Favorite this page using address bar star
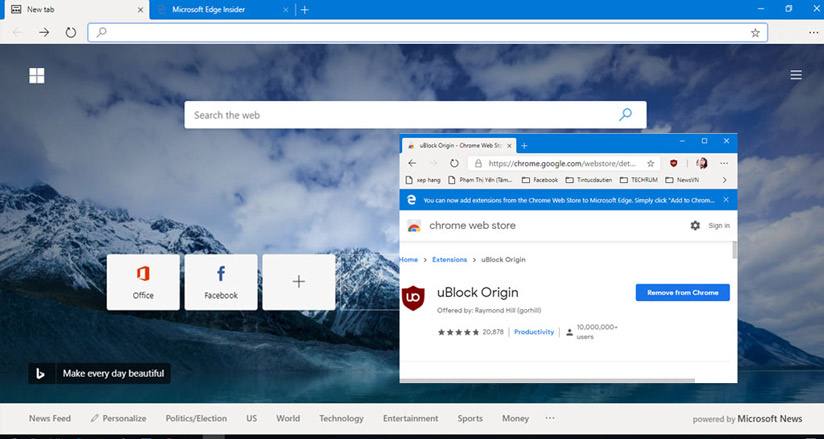824x439 pixels. (x=755, y=33)
